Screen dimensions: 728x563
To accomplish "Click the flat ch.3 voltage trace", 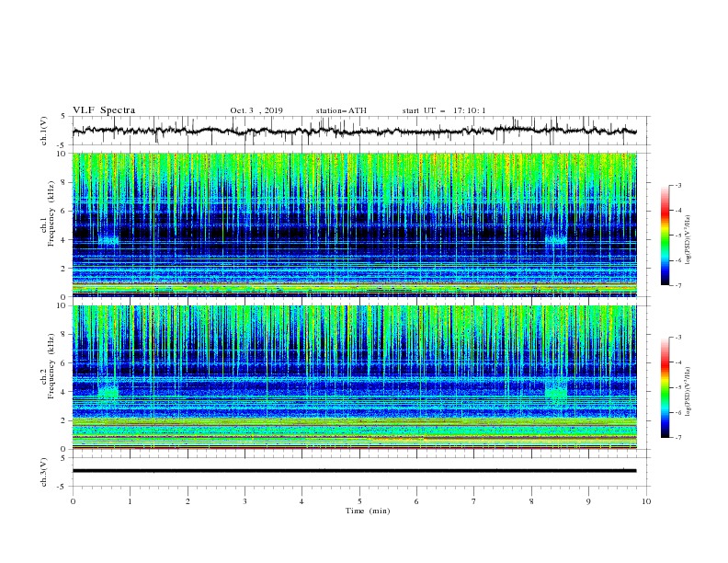I will click(354, 471).
